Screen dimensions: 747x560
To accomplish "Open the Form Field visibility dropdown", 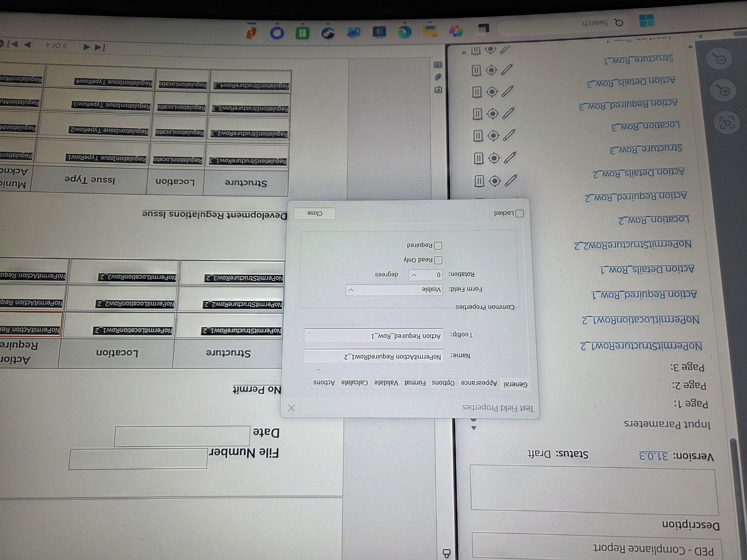I will pos(394,290).
